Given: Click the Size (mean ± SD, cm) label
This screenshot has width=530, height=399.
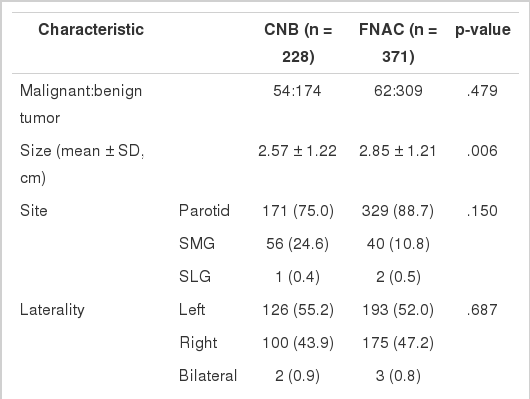Looking at the screenshot, I should 82,164.
